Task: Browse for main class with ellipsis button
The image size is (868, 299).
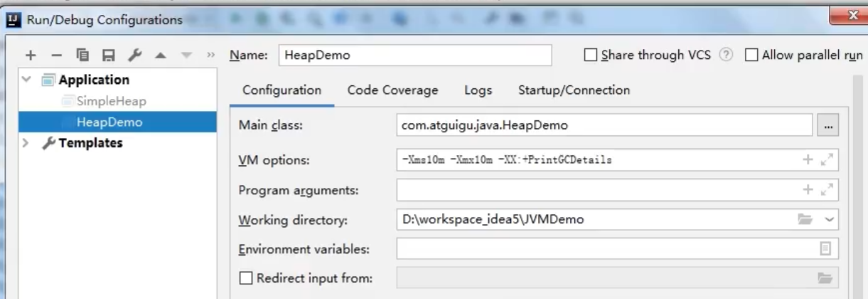Action: tap(828, 125)
